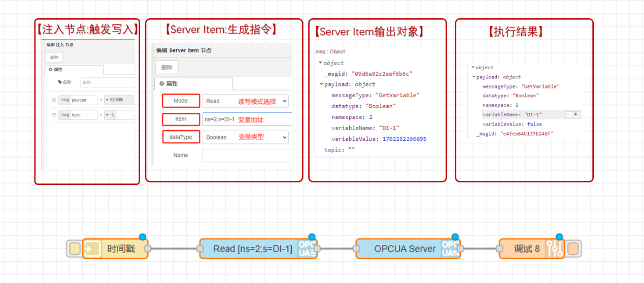Open the Mode dropdown showing Read
Viewport: 644px width, 283px height.
(245, 101)
